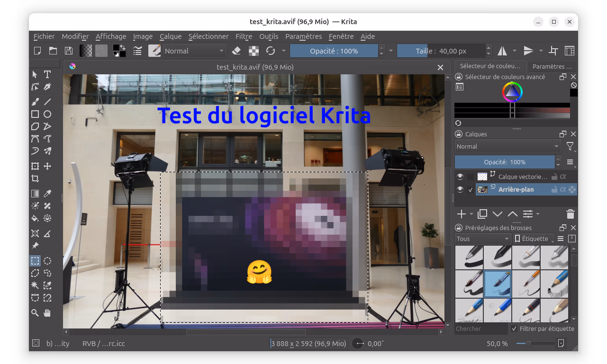Select the Fill bucket tool
607x364 pixels.
pyautogui.click(x=35, y=218)
